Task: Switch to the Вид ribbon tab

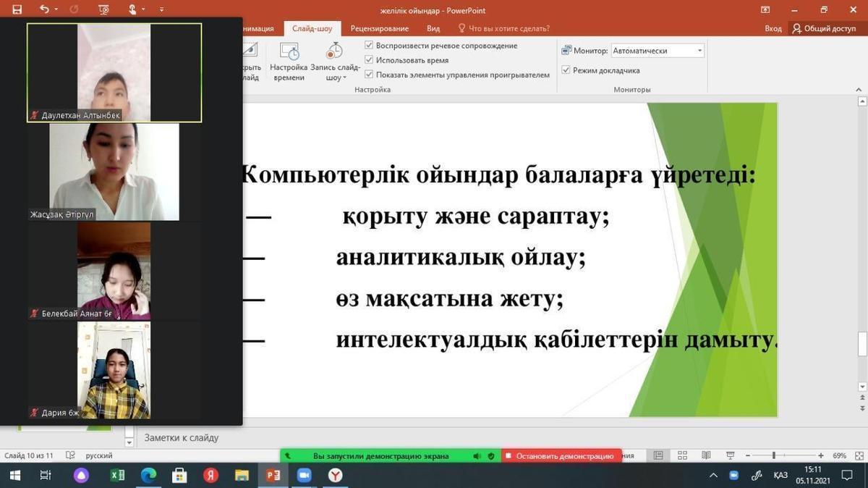Action: pos(433,29)
